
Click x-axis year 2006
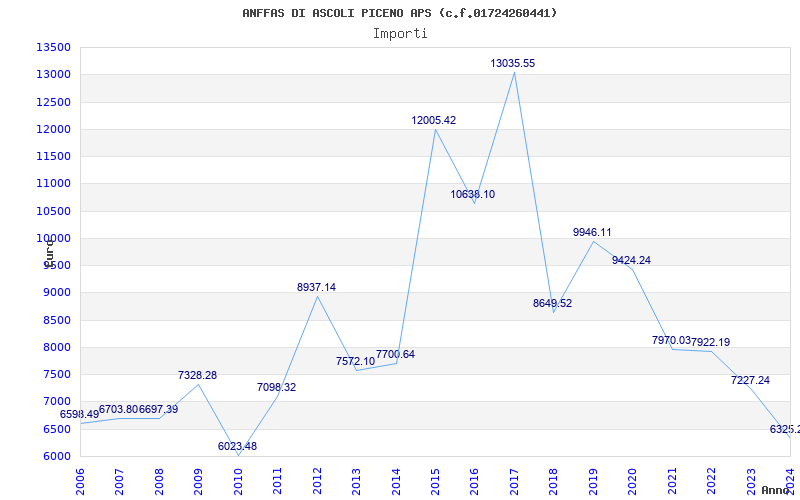[x=80, y=482]
